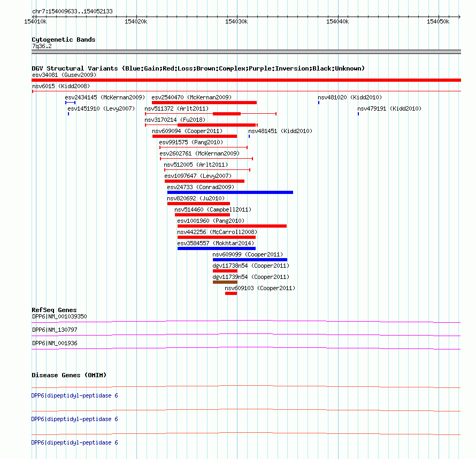The width and height of the screenshot is (476, 459).
Task: Click the 154010k ruler tick label
Action: click(35, 21)
